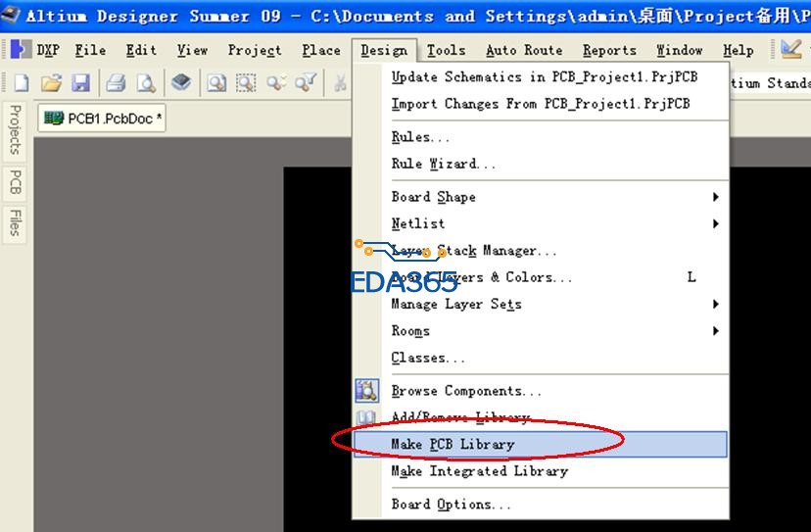Click the Save floppy disk icon
Screen dimensions: 811x532
(80, 82)
